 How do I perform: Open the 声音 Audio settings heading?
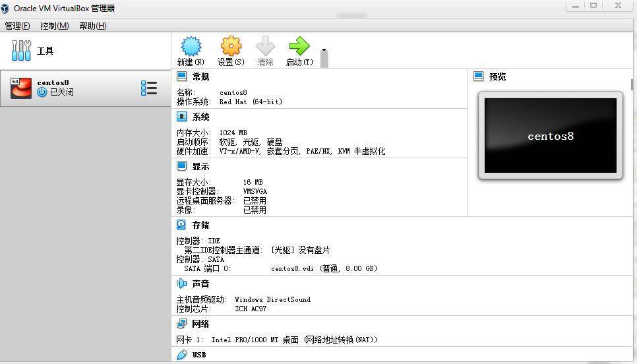200,283
